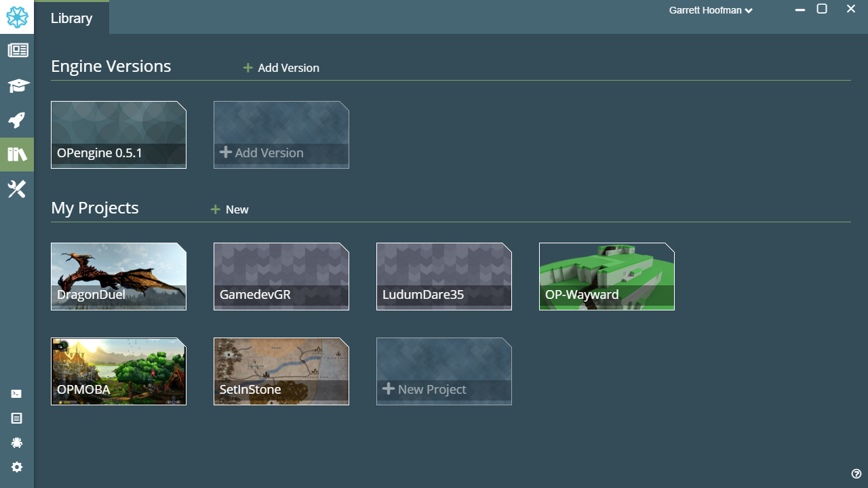
Task: Open the tools wrench section
Action: click(x=17, y=189)
